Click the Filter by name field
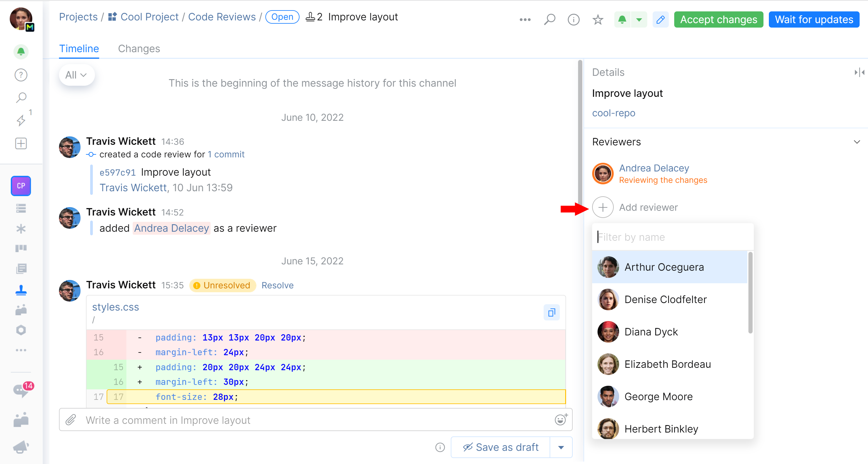 [672, 237]
